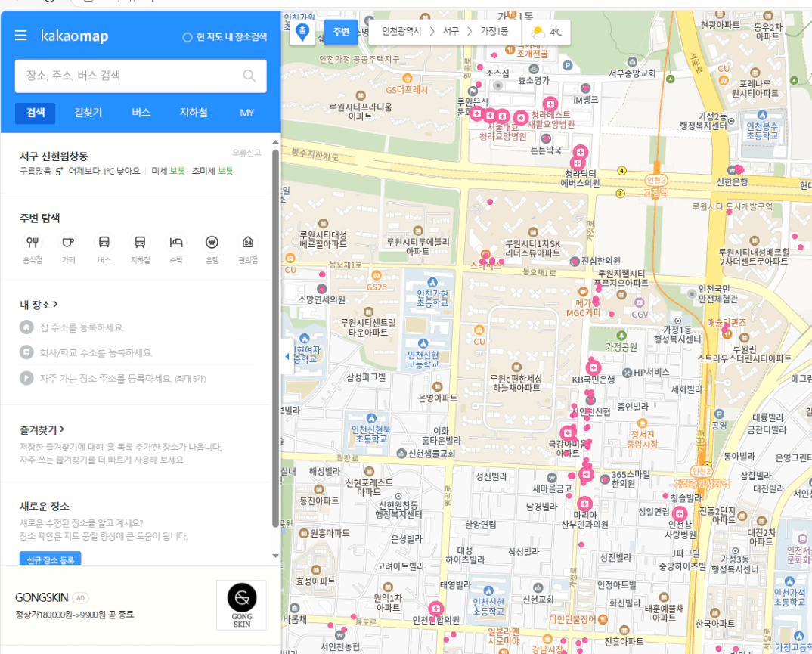This screenshot has height=654, width=812.
Task: Click the 가정역 subway station marker
Action: coord(656,180)
